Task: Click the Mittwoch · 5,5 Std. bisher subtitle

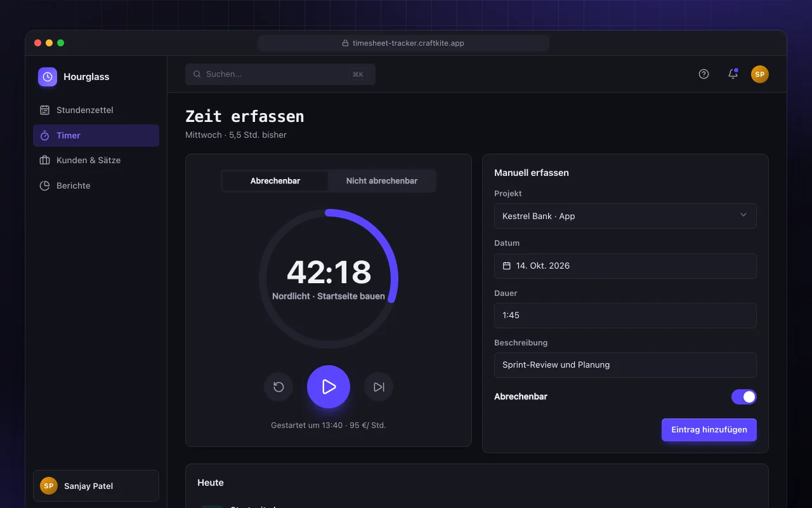Action: pyautogui.click(x=236, y=135)
